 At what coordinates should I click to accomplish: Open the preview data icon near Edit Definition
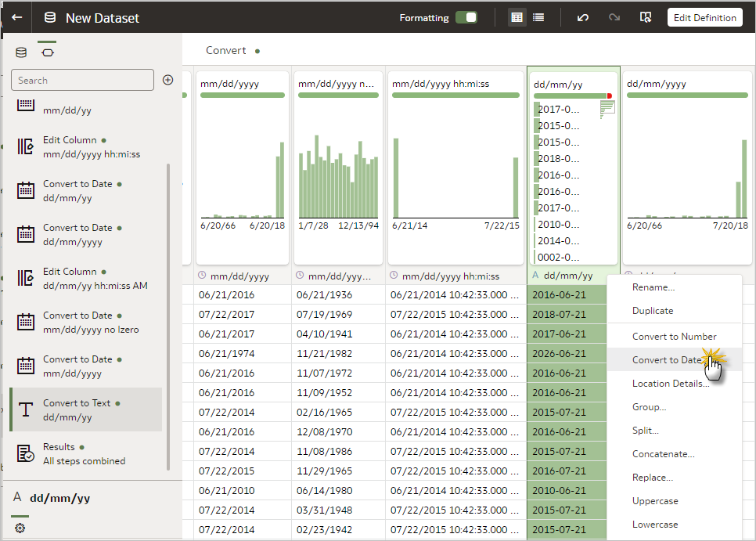646,17
